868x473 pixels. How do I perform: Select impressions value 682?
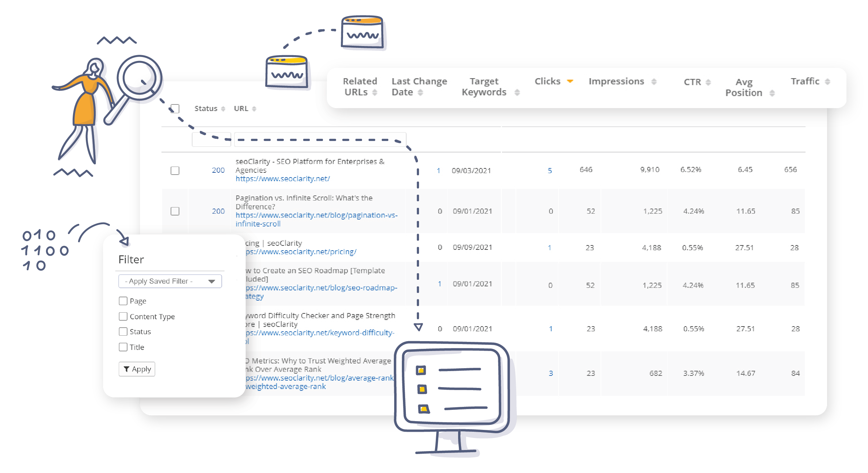pyautogui.click(x=656, y=373)
